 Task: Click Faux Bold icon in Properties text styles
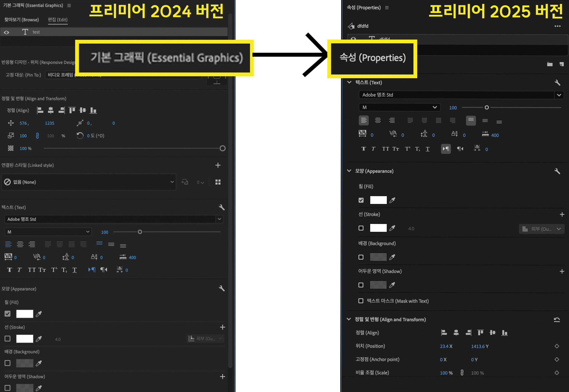point(364,149)
